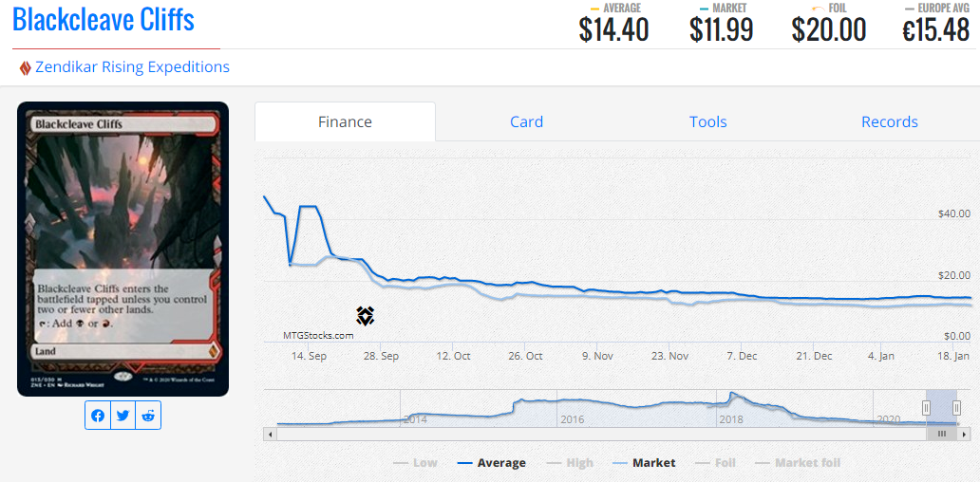Open the Zendikar Rising Expeditions set link
980x482 pixels.
(x=132, y=67)
